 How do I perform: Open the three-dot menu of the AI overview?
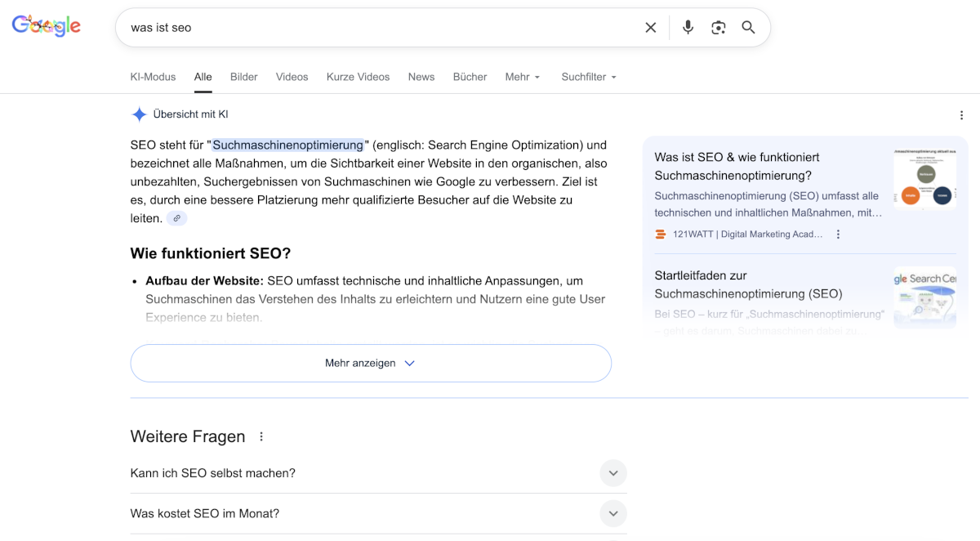coord(961,115)
